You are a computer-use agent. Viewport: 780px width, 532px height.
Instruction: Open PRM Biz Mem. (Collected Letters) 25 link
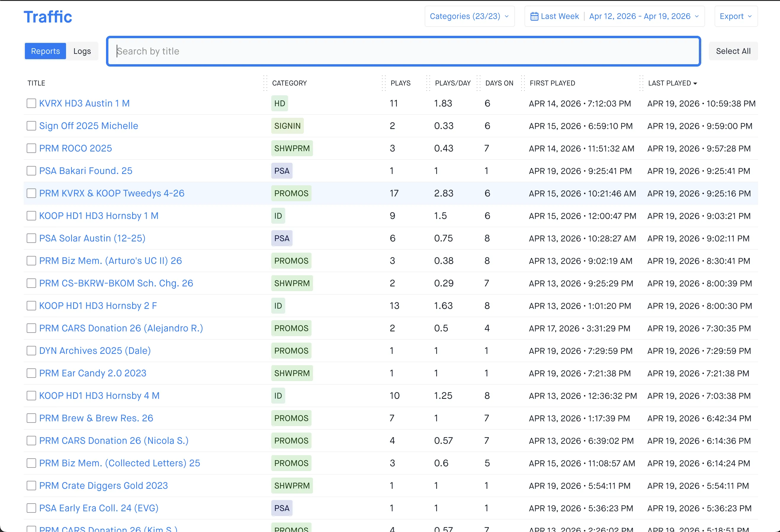click(119, 463)
